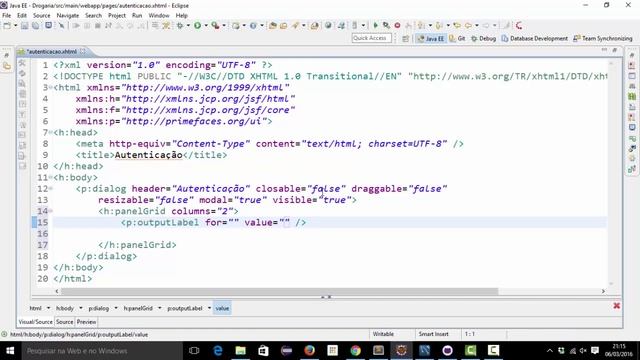Switch to the Visual/Source editor tab
The width and height of the screenshot is (640, 360).
36,322
